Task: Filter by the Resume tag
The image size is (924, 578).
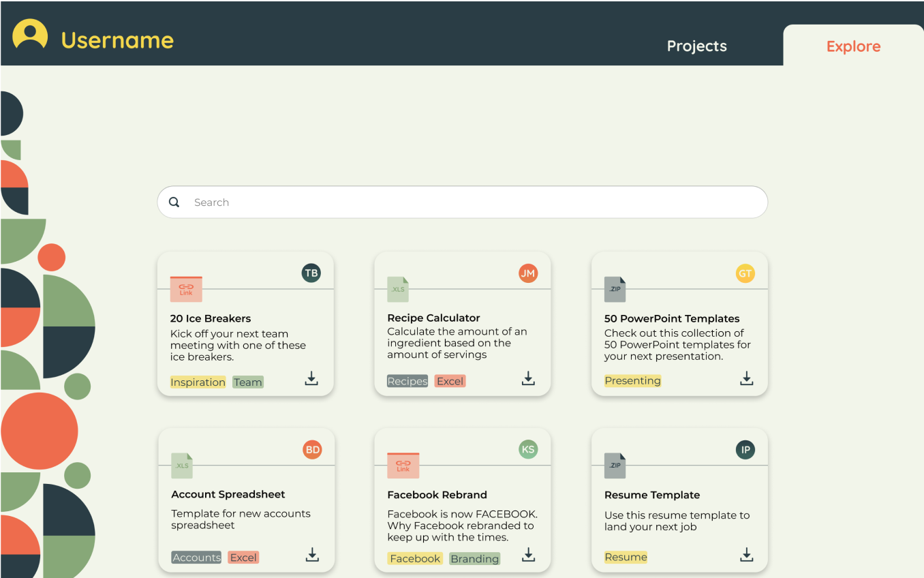Action: point(626,557)
